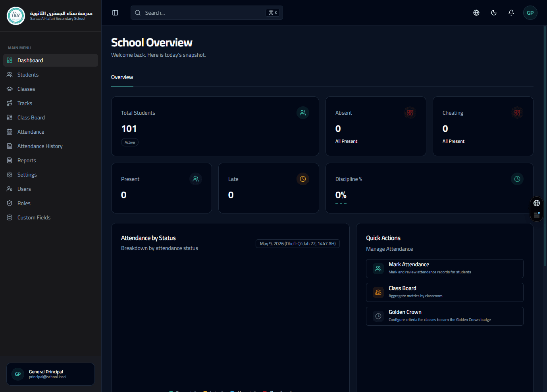Open language globe icon in top bar

coord(476,13)
